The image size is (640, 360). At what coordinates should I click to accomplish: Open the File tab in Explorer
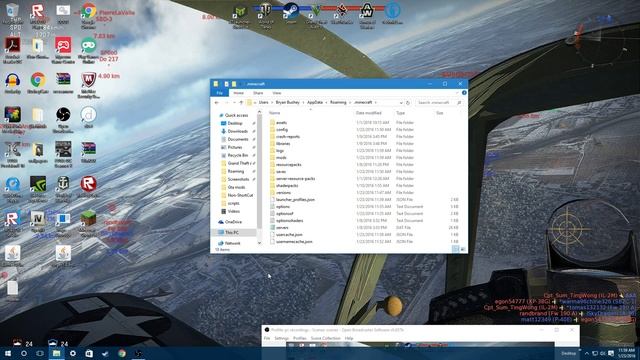(x=220, y=93)
